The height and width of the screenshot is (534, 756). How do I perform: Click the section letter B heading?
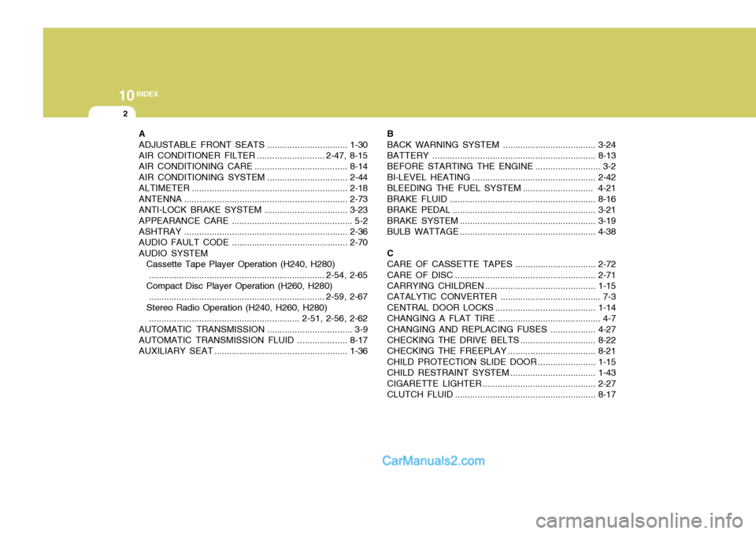click(390, 134)
